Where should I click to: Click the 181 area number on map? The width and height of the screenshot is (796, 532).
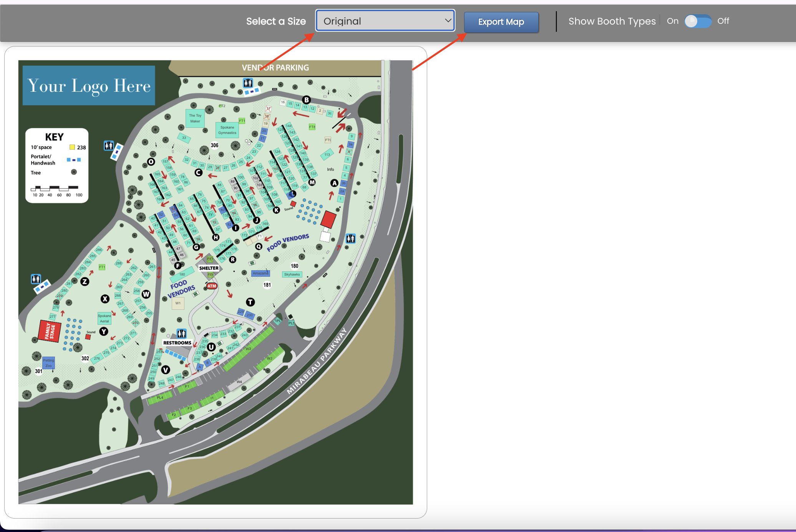[267, 285]
